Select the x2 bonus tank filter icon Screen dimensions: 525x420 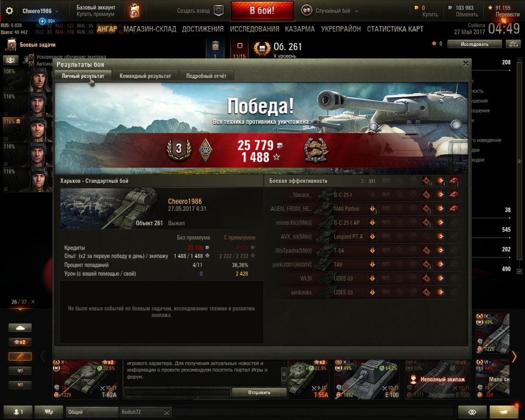coord(20,342)
